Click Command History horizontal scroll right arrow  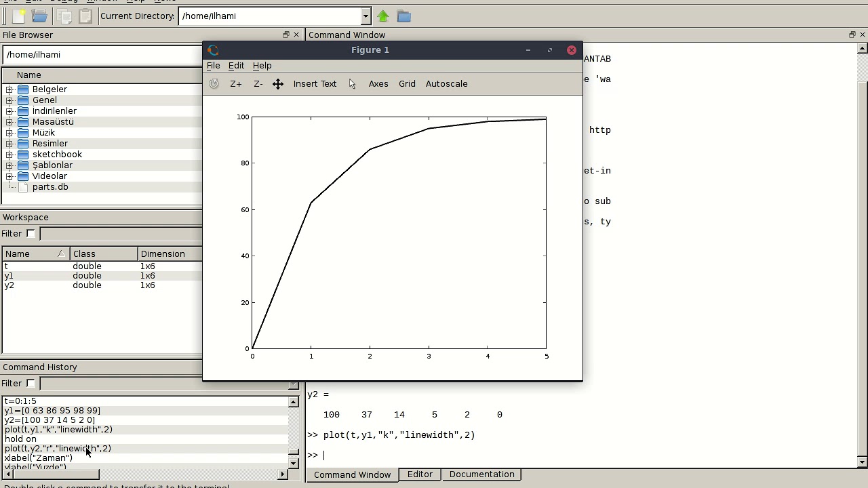click(283, 474)
